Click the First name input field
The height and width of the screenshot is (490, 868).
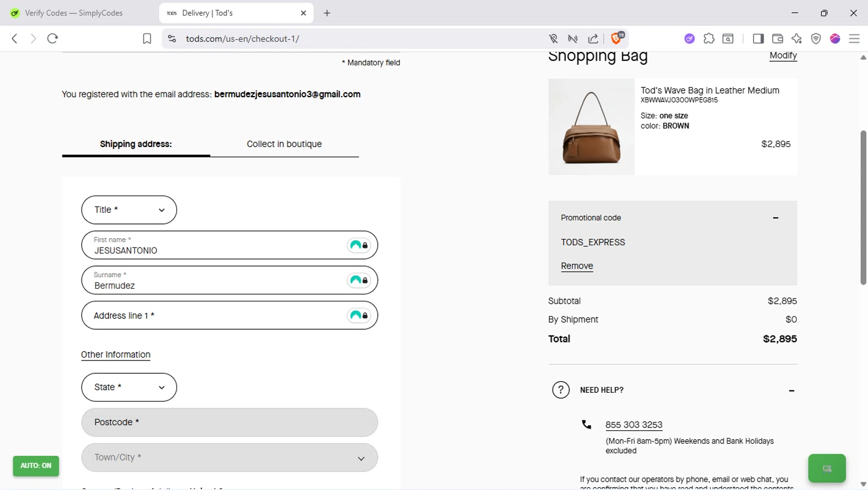click(230, 245)
